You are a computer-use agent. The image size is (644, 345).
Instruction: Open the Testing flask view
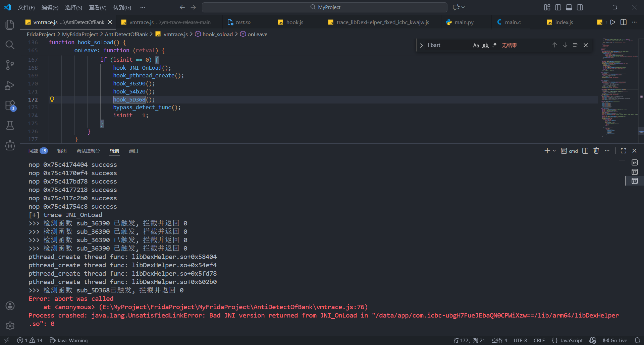[x=10, y=125]
